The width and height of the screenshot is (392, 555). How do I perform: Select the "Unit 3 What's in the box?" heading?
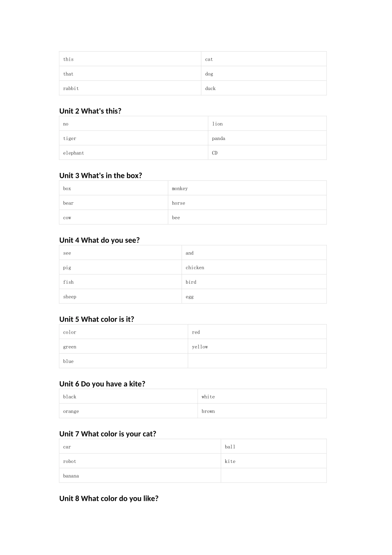[x=101, y=176]
